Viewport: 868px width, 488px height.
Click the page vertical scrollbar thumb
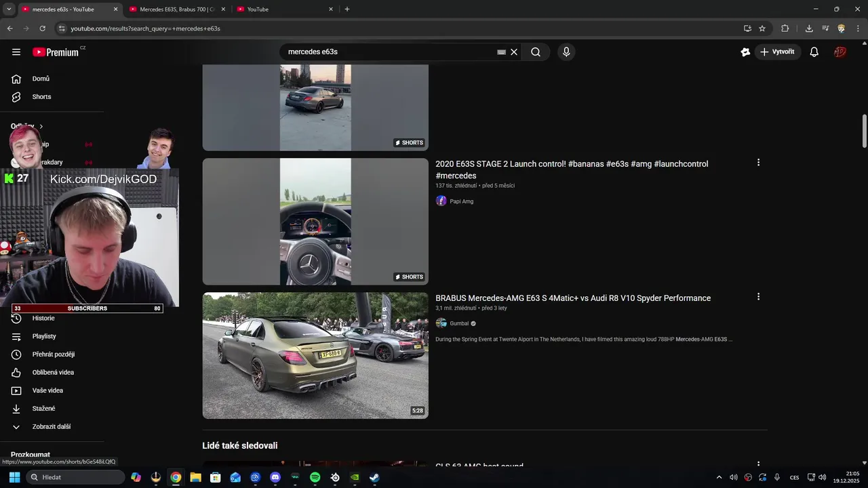click(865, 131)
